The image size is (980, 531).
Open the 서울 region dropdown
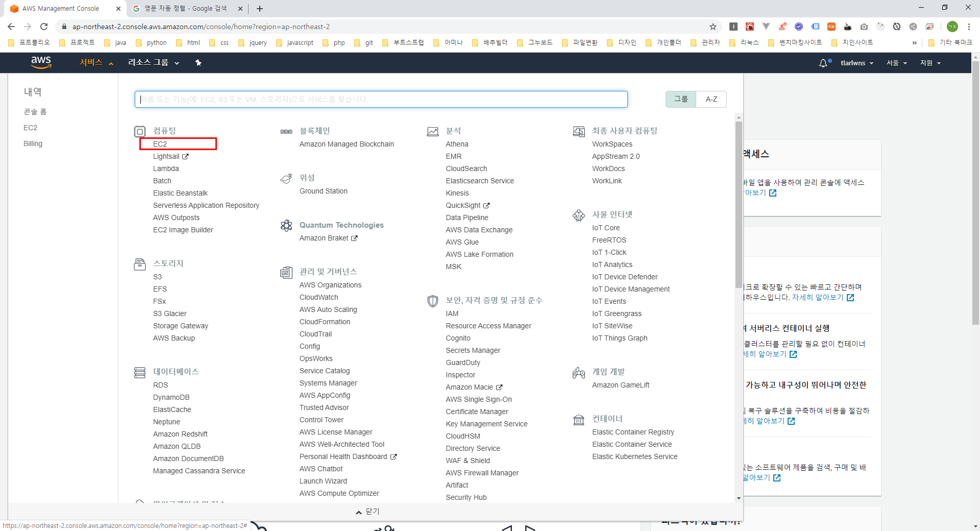tap(897, 63)
